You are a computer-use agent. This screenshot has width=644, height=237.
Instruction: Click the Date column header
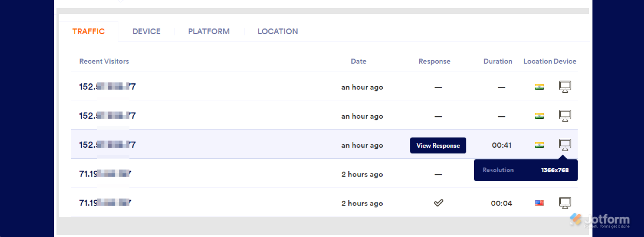359,61
